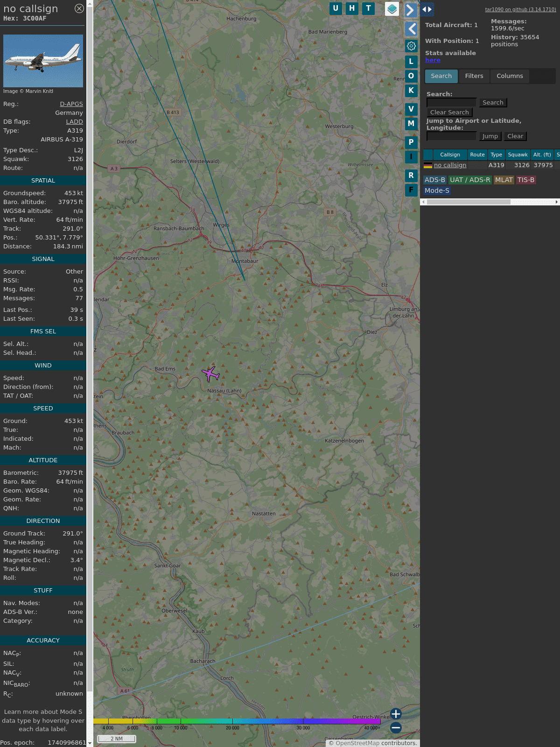Sort table by Callsign column

coord(450,155)
